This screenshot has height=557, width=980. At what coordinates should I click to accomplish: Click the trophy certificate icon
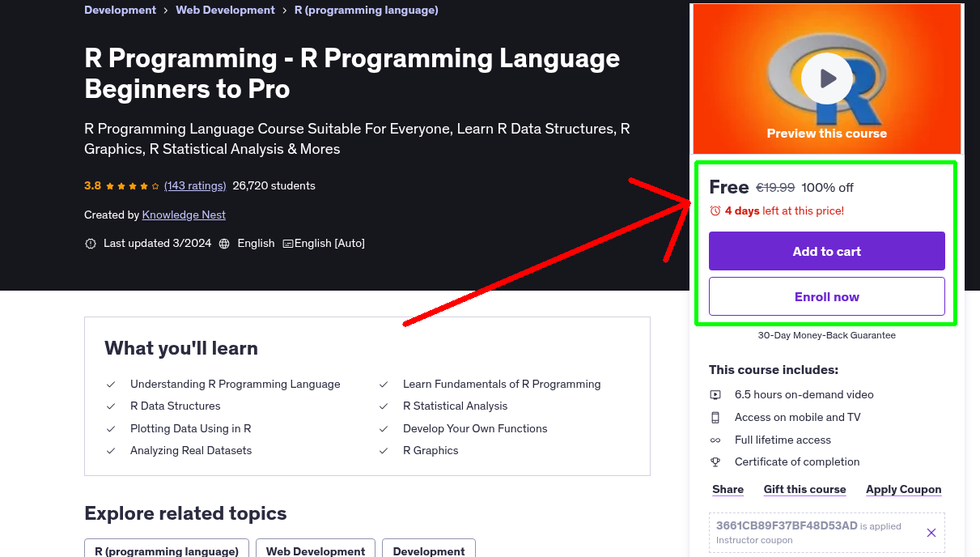[x=715, y=461]
